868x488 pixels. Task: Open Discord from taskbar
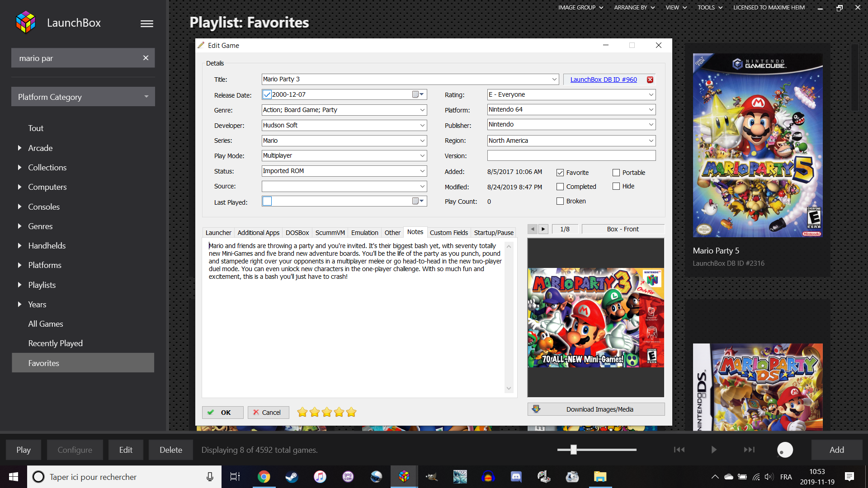coord(516,477)
